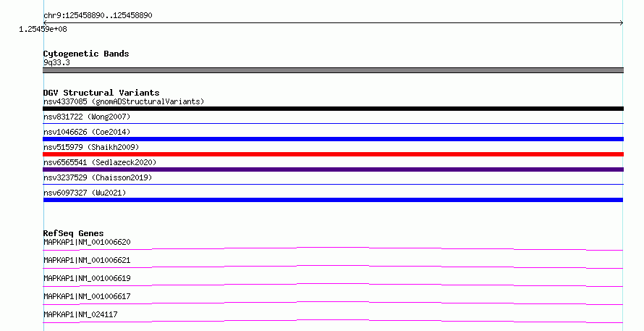Open MAPKAP1|NM_001006621 transcript label
The image size is (644, 331).
point(87,260)
